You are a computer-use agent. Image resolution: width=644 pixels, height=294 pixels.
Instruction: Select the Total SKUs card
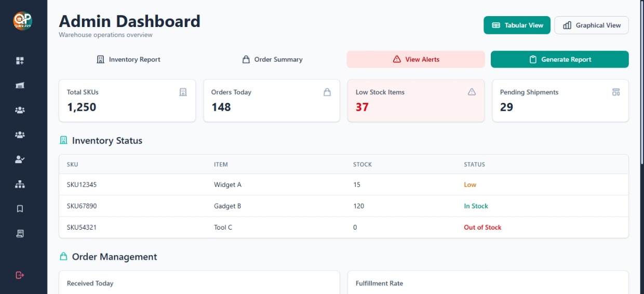click(127, 101)
